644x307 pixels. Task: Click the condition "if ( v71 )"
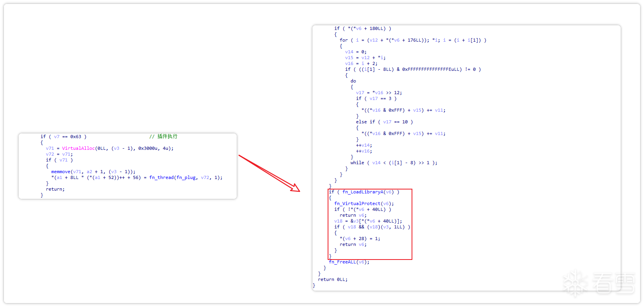(59, 160)
